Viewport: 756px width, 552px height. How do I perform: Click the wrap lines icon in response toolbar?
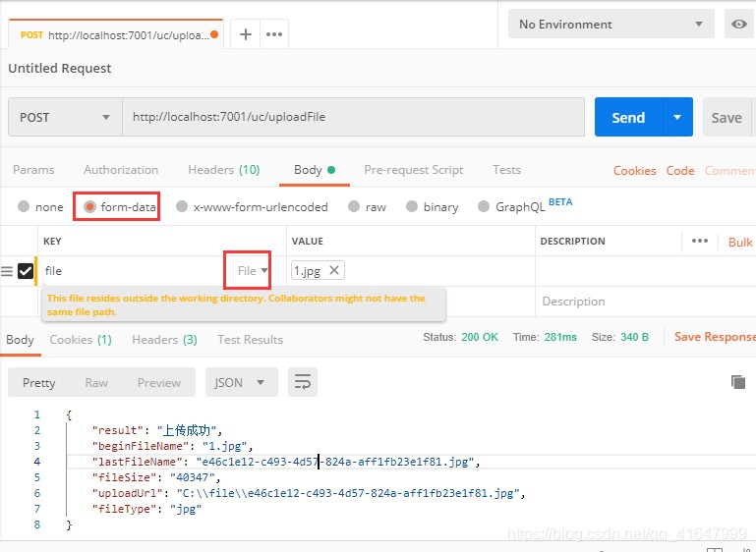coord(303,382)
